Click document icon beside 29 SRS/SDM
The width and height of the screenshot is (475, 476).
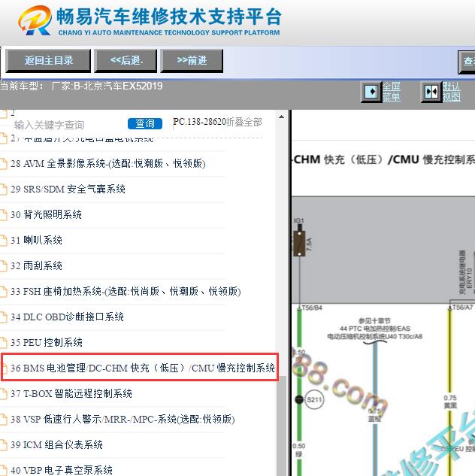(3, 189)
